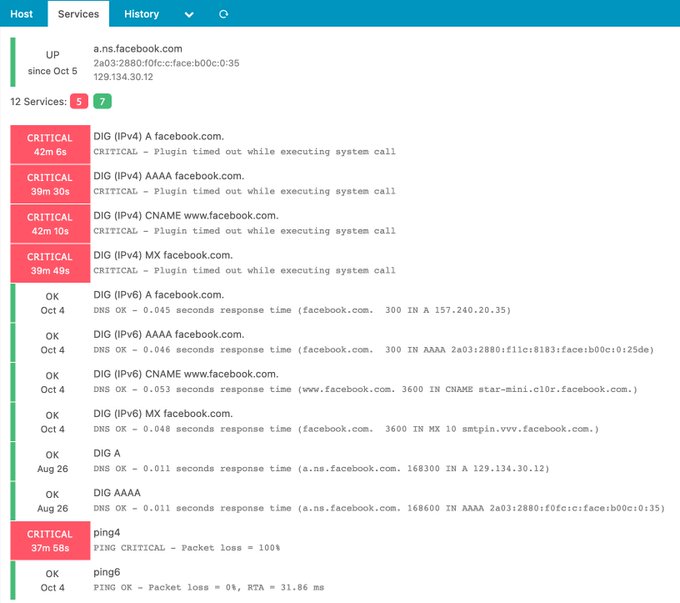Click output with 157.240.20.35 A record
Screen dimensions: 680x603
(302, 310)
